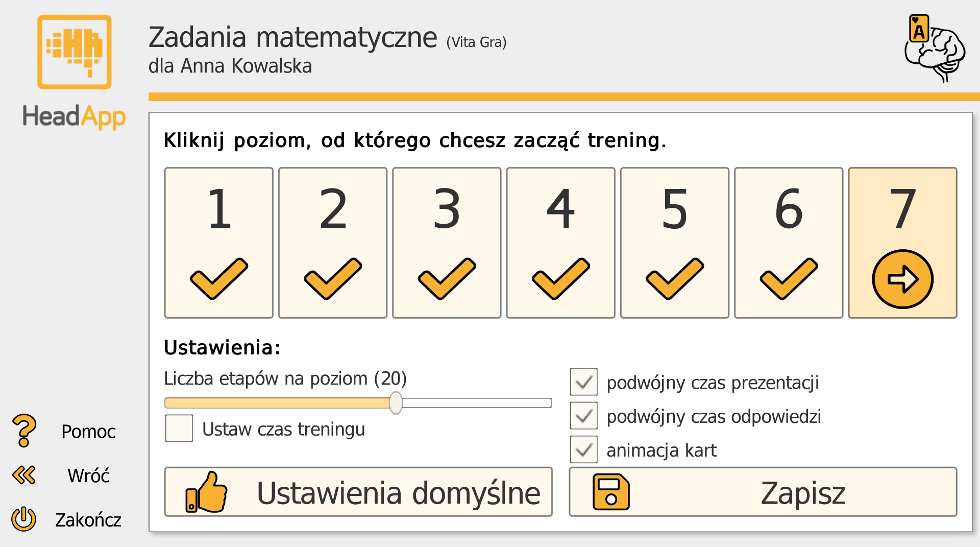Enable the Ustaw czas treningu checkbox
The width and height of the screenshot is (980, 547).
pyautogui.click(x=179, y=429)
